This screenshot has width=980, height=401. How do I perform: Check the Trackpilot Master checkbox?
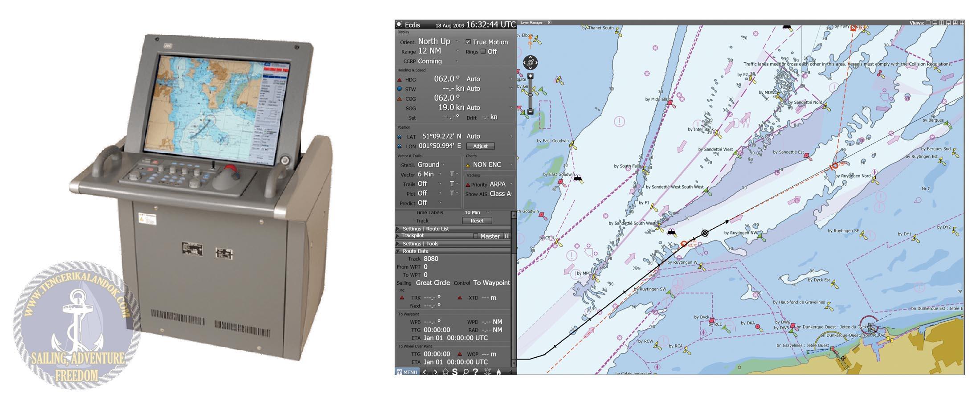click(x=475, y=236)
